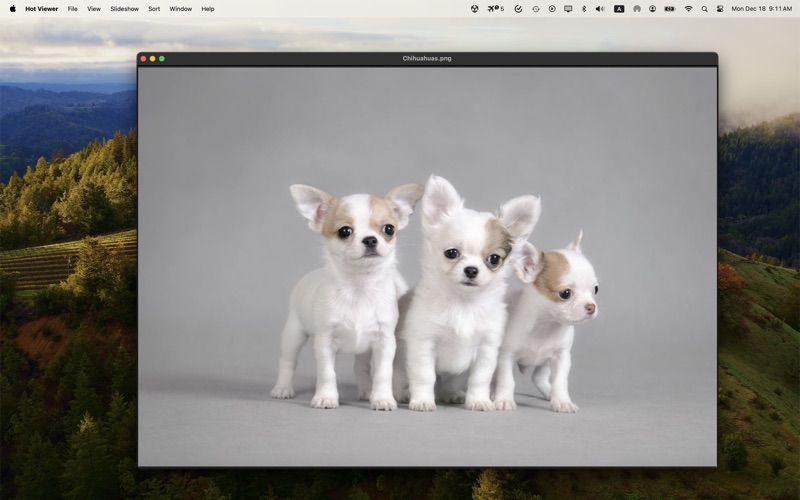Viewport: 800px width, 500px height.
Task: Open the screen mirroring display icon
Action: [x=568, y=9]
